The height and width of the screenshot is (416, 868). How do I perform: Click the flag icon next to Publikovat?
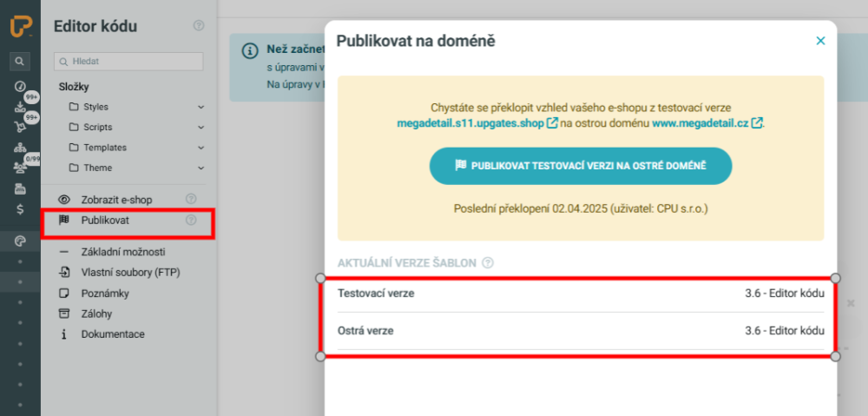[64, 220]
